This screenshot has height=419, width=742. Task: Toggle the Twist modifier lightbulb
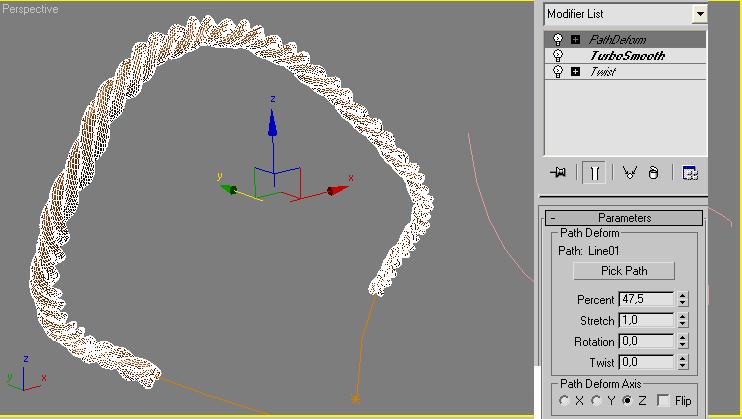[x=558, y=72]
